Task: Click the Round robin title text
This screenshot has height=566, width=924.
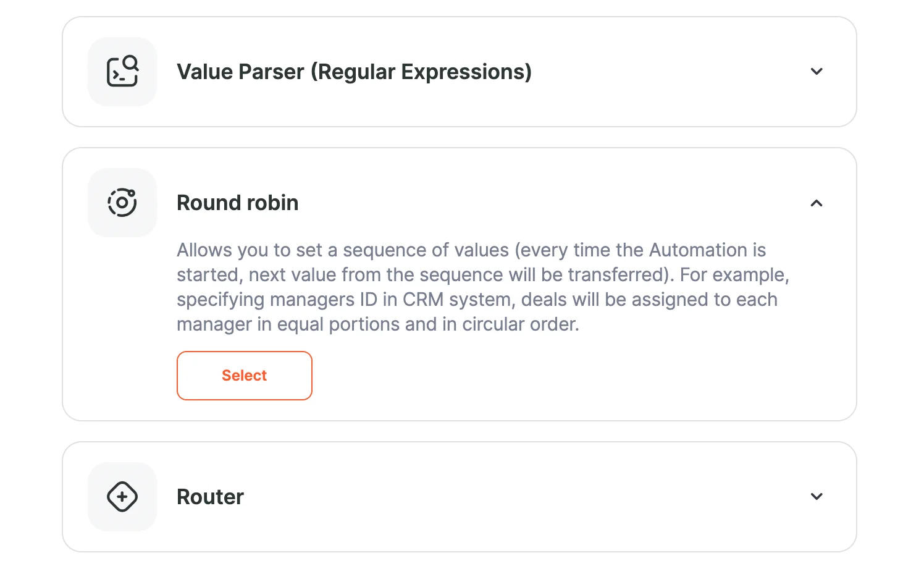Action: click(x=237, y=203)
